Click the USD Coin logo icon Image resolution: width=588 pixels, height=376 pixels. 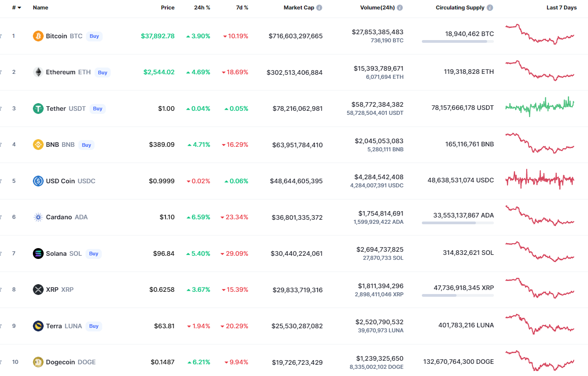38,181
